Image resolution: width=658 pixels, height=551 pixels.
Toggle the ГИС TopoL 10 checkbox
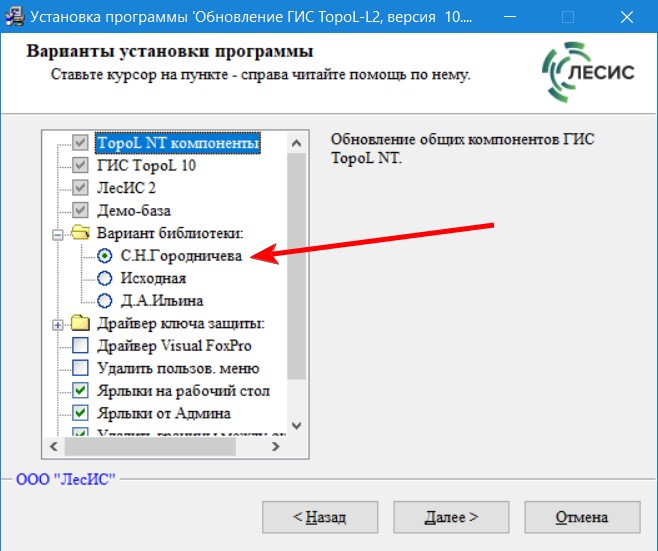point(80,165)
